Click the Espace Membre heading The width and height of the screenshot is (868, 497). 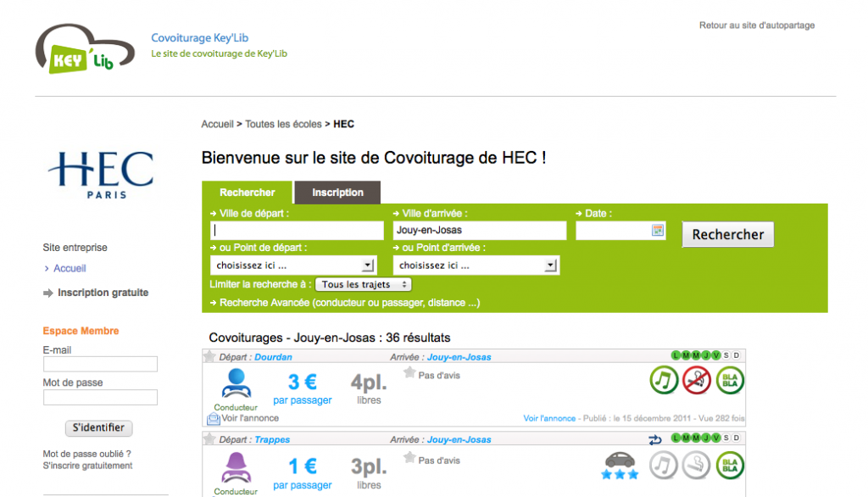point(81,331)
